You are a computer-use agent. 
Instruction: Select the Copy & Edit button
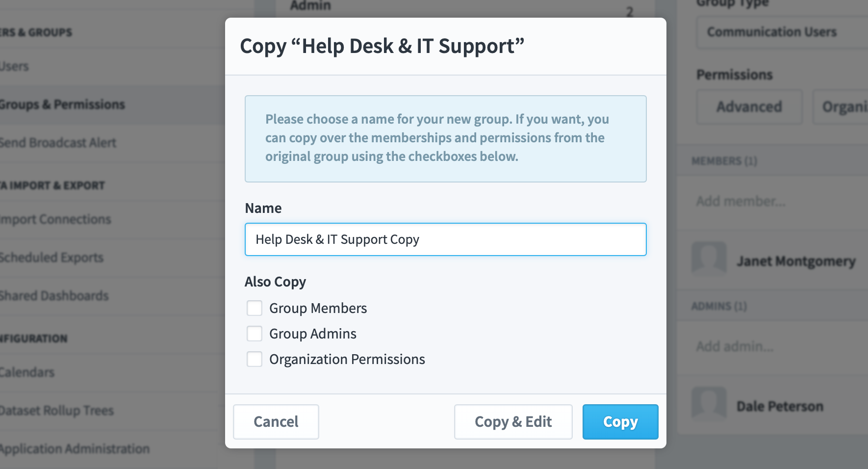coord(513,422)
